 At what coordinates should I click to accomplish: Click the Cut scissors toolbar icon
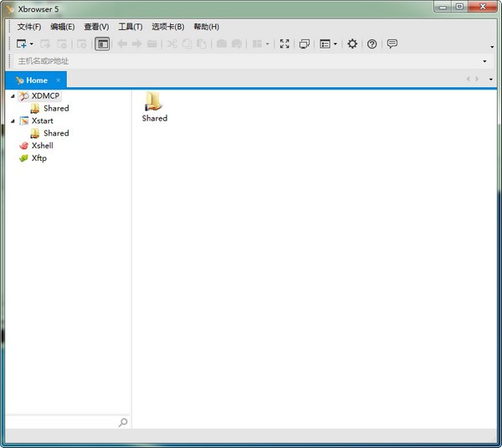pyautogui.click(x=172, y=44)
